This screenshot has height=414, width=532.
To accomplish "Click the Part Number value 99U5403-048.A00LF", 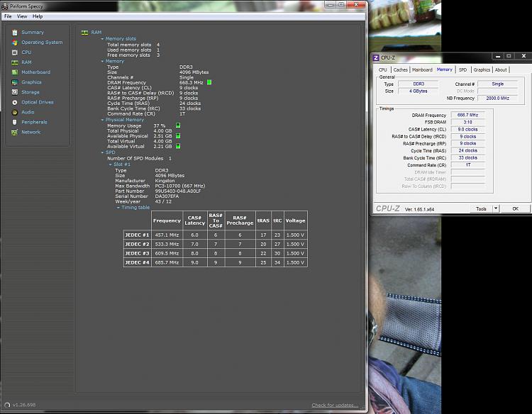I will 178,191.
